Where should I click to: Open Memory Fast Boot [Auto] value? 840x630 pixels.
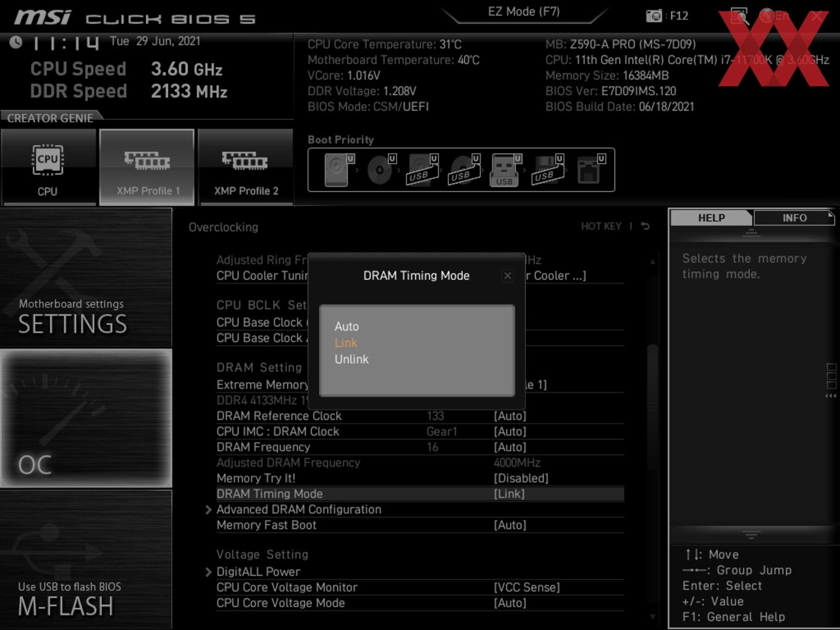pos(510,525)
